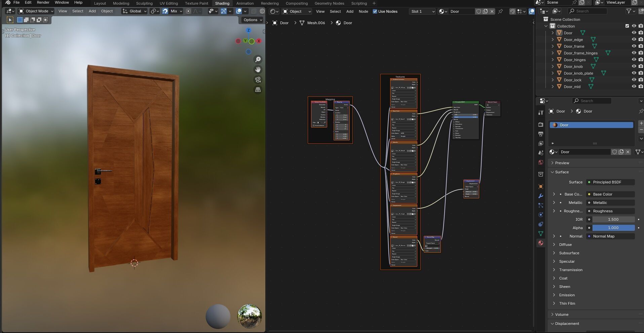The height and width of the screenshot is (333, 644).
Task: Duplicate material icon in node editor header
Action: [x=485, y=11]
